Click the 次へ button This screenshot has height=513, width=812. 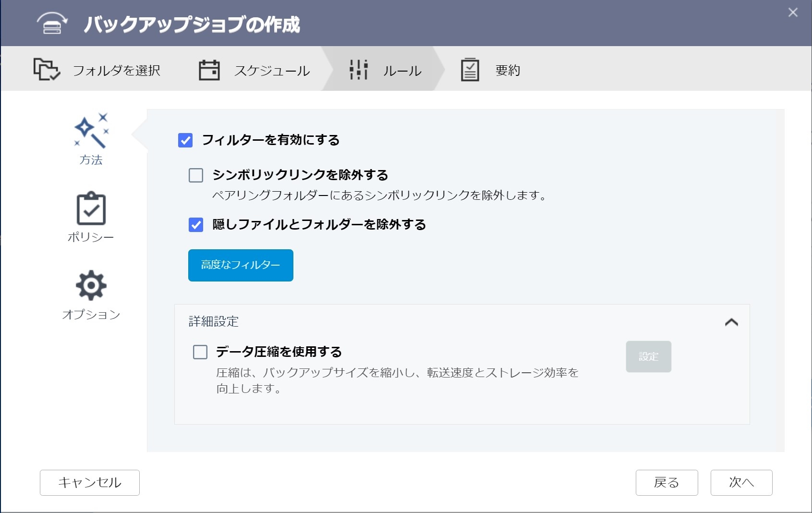click(741, 482)
